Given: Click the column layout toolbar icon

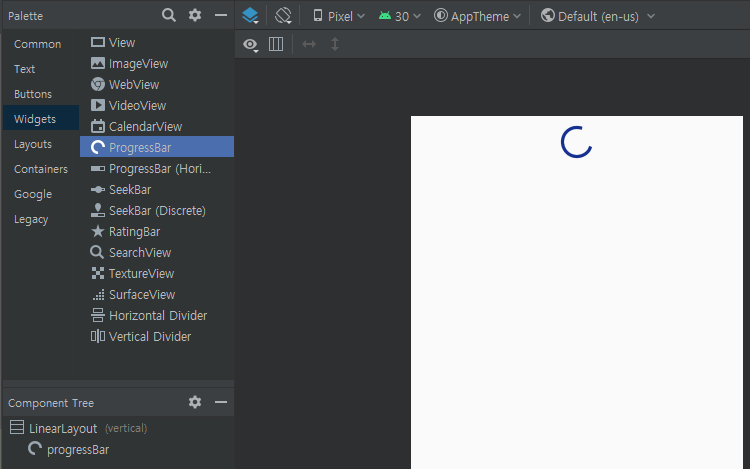Looking at the screenshot, I should pos(276,44).
